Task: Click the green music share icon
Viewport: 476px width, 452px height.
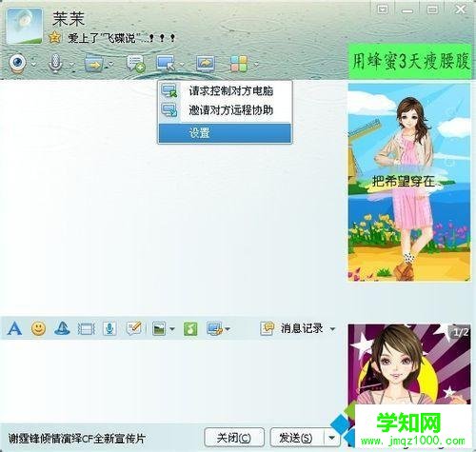Action: pyautogui.click(x=190, y=329)
